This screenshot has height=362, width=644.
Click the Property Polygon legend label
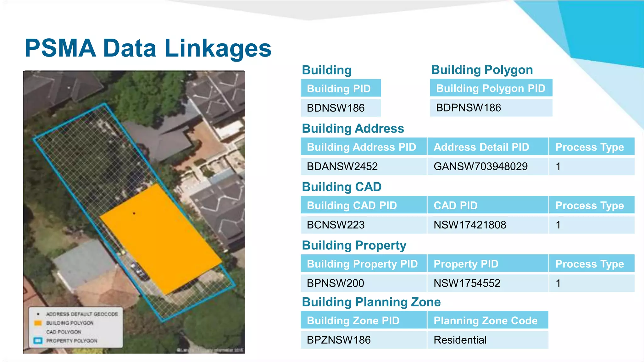[x=72, y=341]
